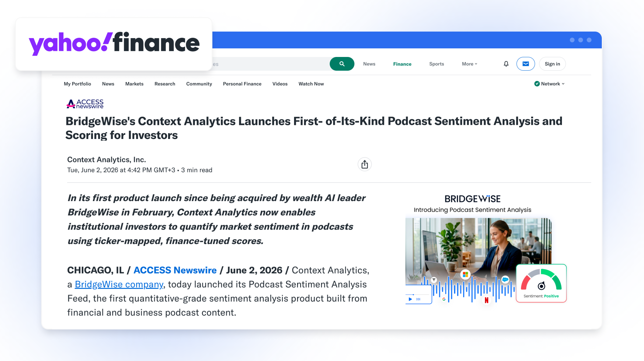Open notifications bell icon

pos(506,64)
